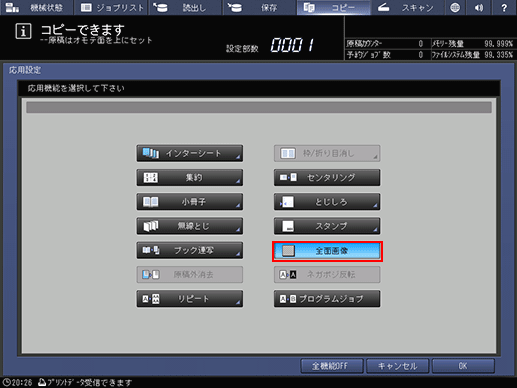Switch to the ジョブリスト tab
Image resolution: width=517 pixels, height=388 pixels.
(x=112, y=7)
